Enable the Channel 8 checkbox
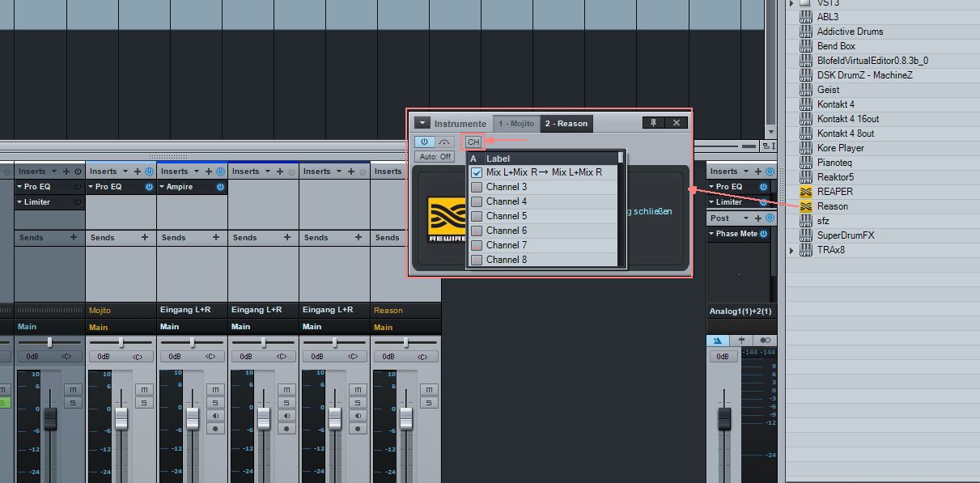This screenshot has height=483, width=980. click(477, 260)
